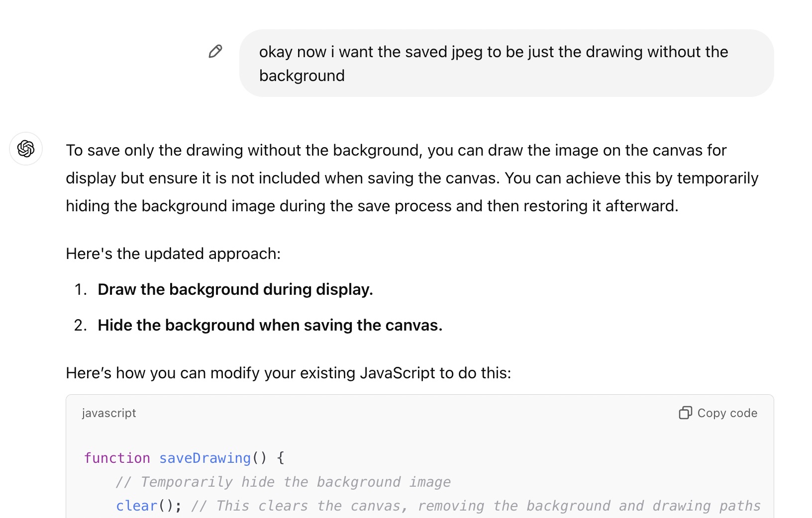Click the ChatGPT logo avatar
The width and height of the screenshot is (812, 518).
point(26,149)
